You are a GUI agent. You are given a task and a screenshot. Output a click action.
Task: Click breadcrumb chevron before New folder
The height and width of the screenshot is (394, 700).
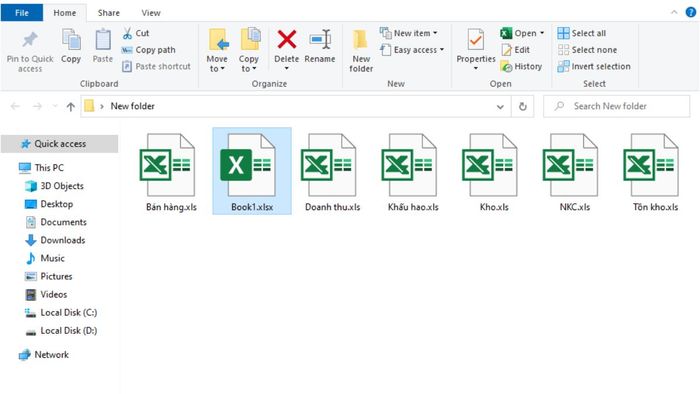coord(102,106)
